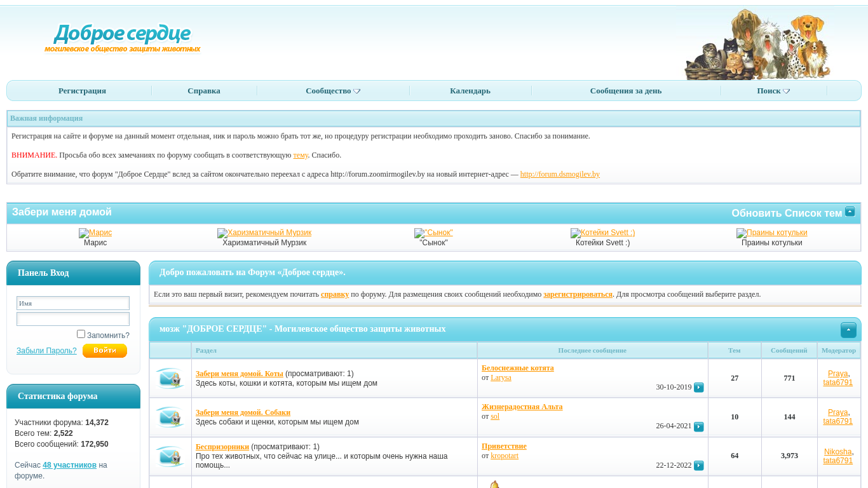
Task: Open the Доброе сердце logo homepage
Action: tap(123, 37)
